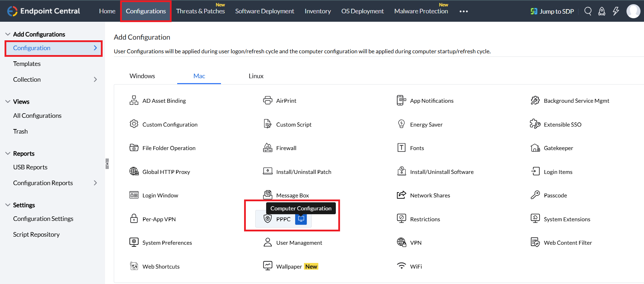Image resolution: width=644 pixels, height=284 pixels.
Task: Expand the Configuration Reports submenu arrow
Action: (x=95, y=183)
